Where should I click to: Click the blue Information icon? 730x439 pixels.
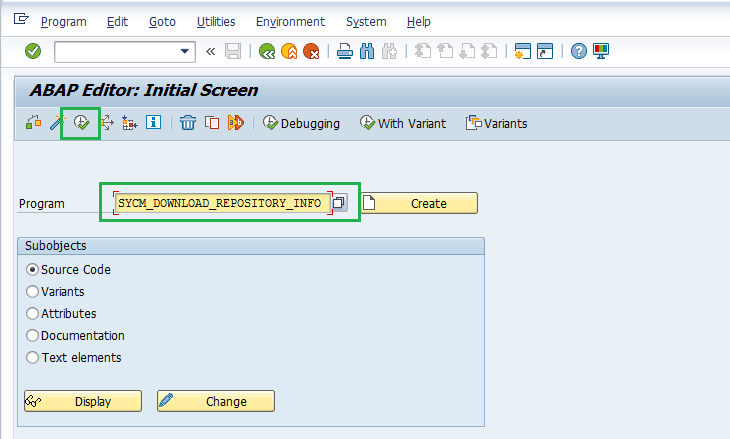click(153, 122)
